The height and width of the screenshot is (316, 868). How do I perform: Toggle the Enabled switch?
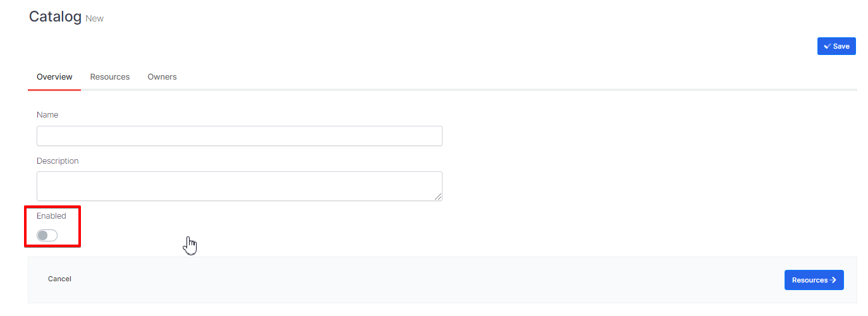pyautogui.click(x=47, y=236)
